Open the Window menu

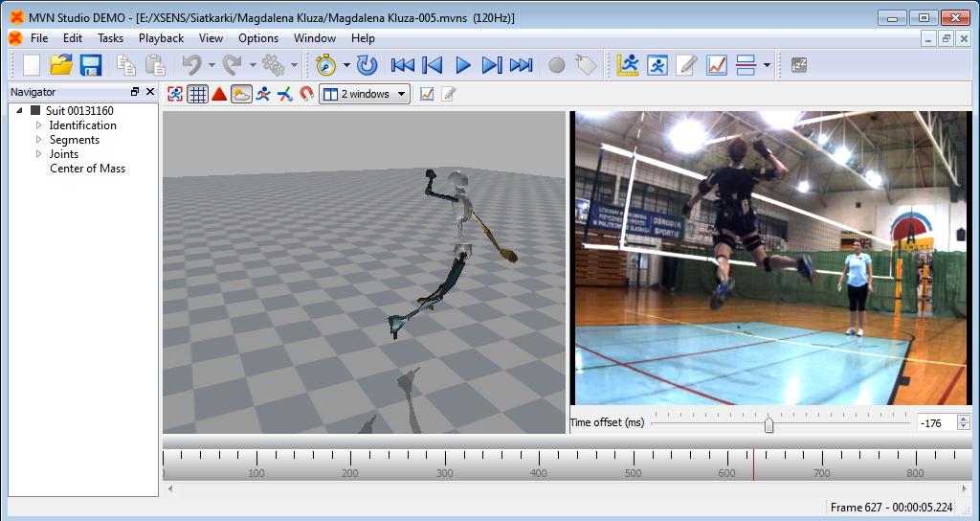(315, 38)
